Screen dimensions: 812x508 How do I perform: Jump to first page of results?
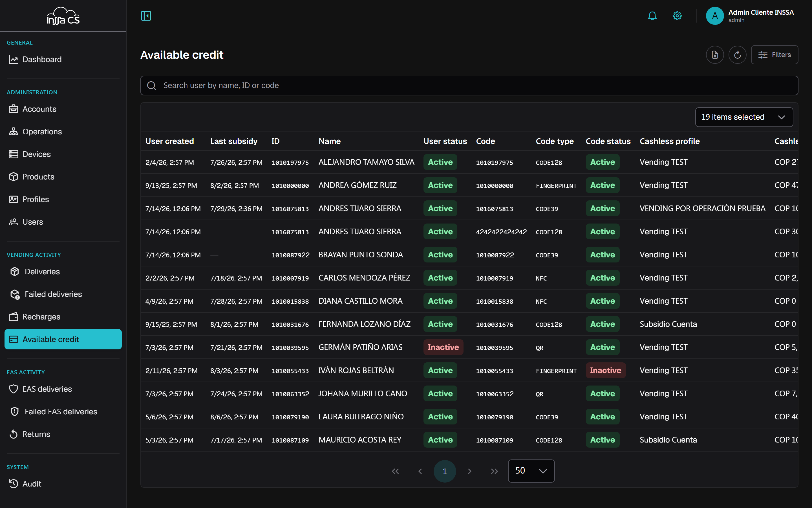[x=395, y=471]
